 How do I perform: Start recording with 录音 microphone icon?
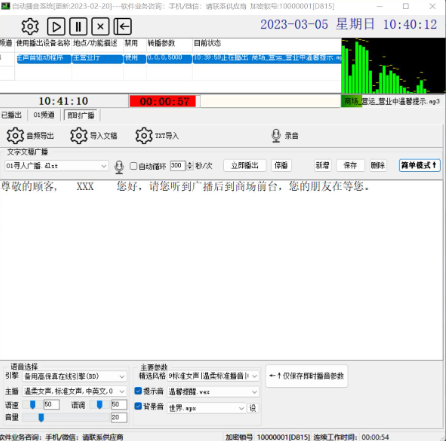point(276,136)
